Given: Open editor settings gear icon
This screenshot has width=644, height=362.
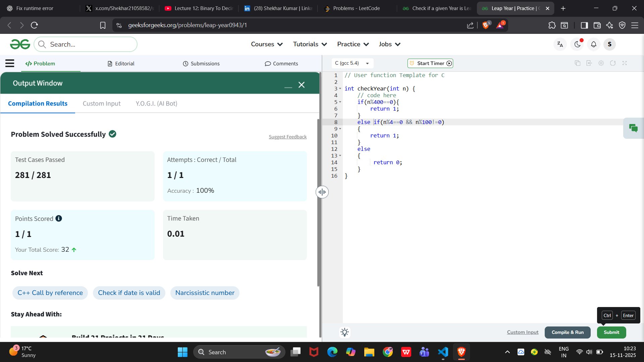Looking at the screenshot, I should [x=601, y=63].
